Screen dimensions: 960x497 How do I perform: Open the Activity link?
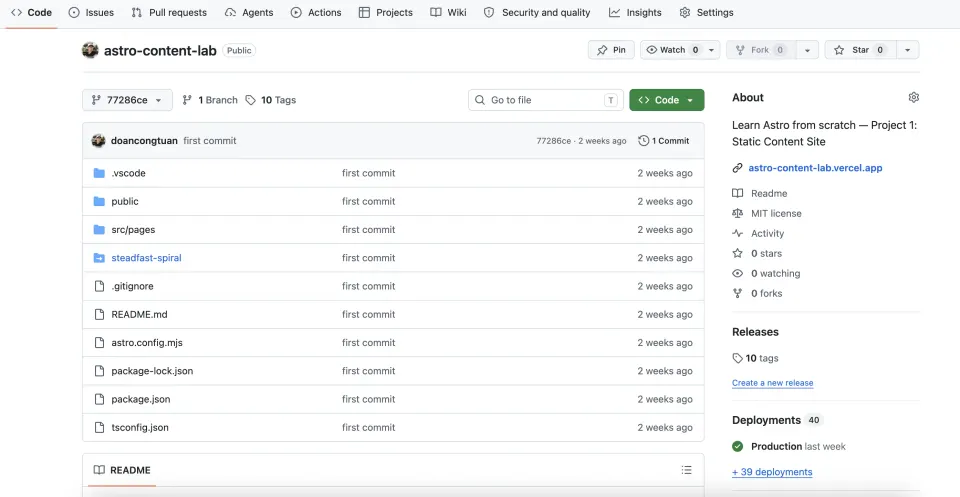coord(767,233)
